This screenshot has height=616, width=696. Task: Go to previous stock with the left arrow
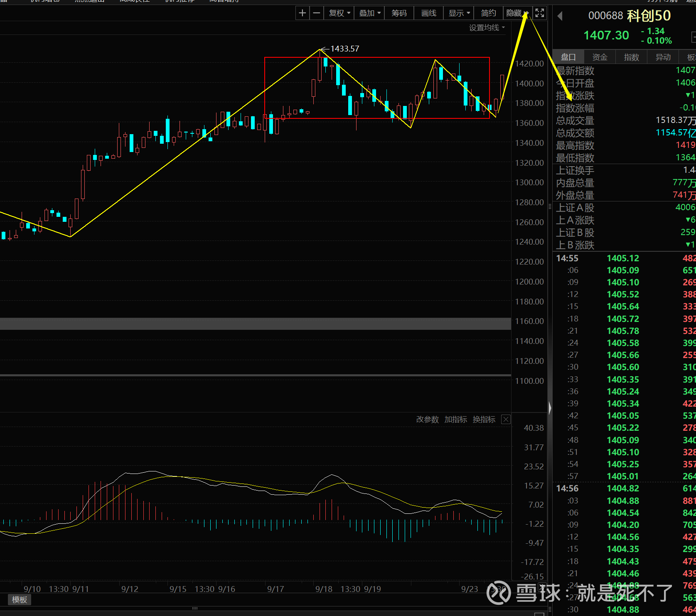click(x=560, y=16)
